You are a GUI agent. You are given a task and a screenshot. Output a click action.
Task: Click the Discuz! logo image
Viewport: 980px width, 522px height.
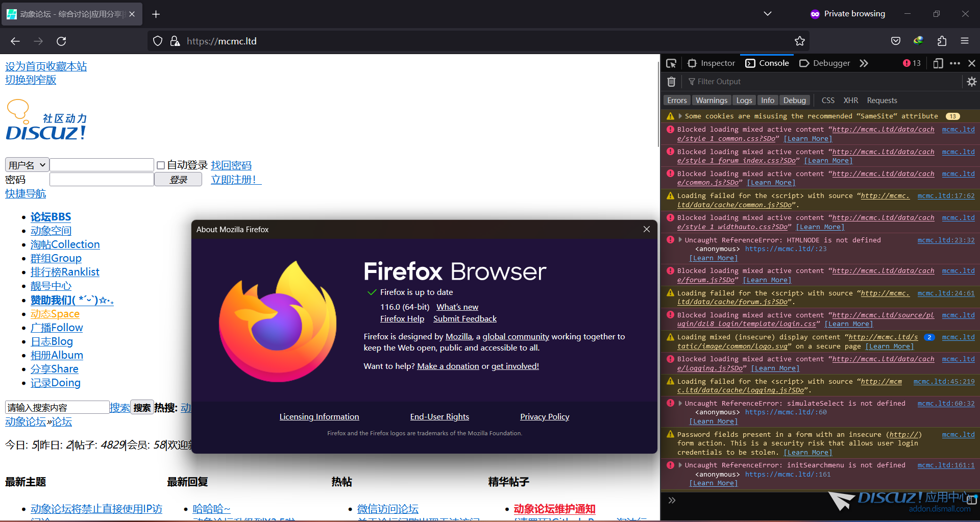46,120
